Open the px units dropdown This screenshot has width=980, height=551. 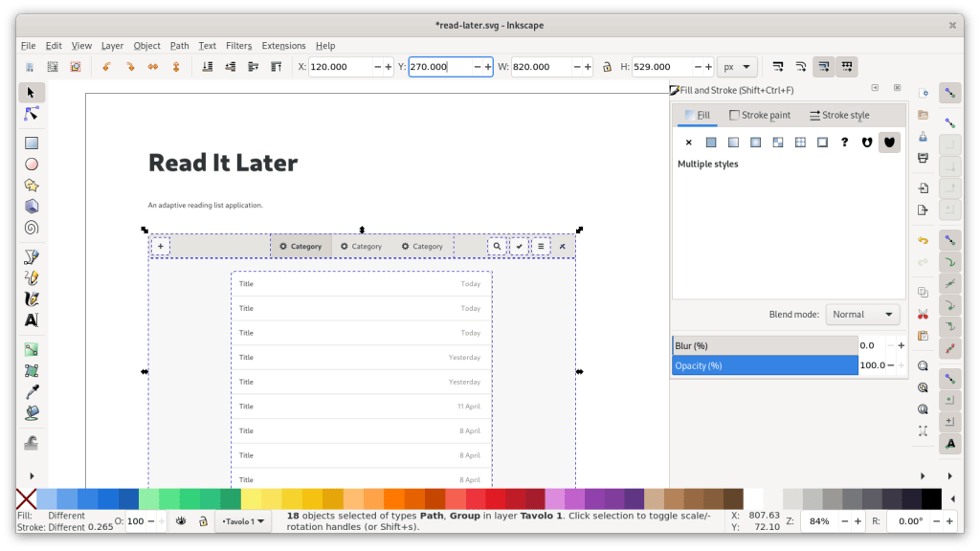[737, 67]
